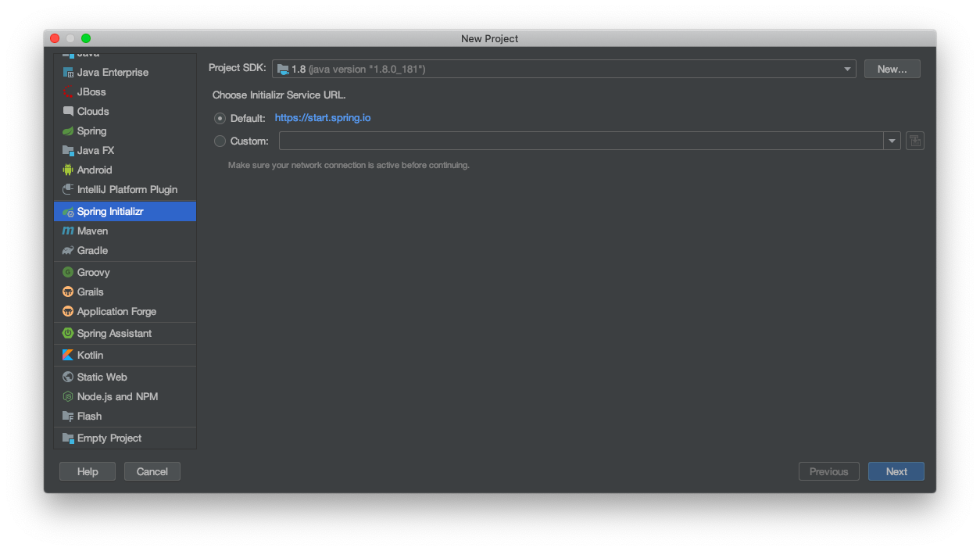980x551 pixels.
Task: Choose JBoss in the project list
Action: click(125, 92)
